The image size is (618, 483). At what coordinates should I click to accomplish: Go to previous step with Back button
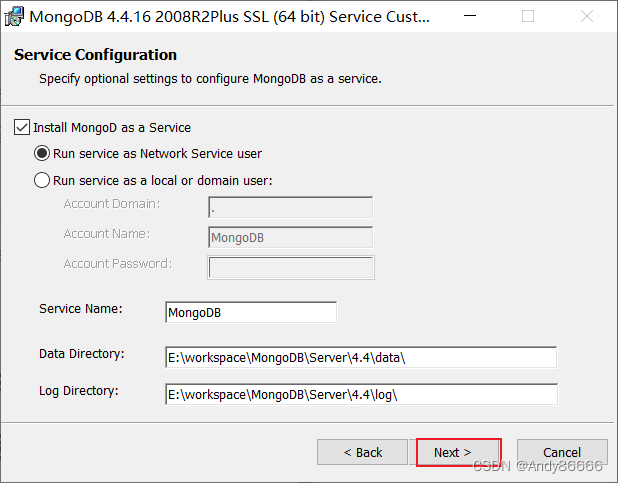tap(362, 452)
